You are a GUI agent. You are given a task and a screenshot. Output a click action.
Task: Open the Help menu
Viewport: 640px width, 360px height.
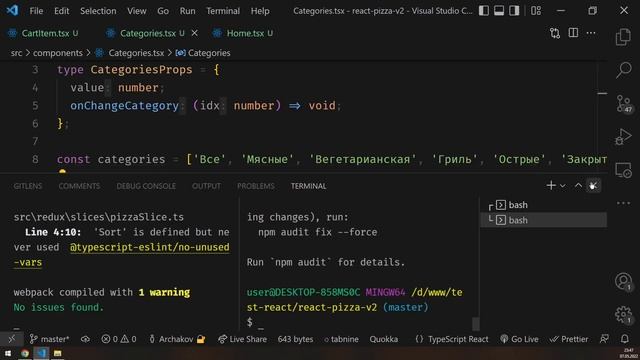click(x=260, y=11)
